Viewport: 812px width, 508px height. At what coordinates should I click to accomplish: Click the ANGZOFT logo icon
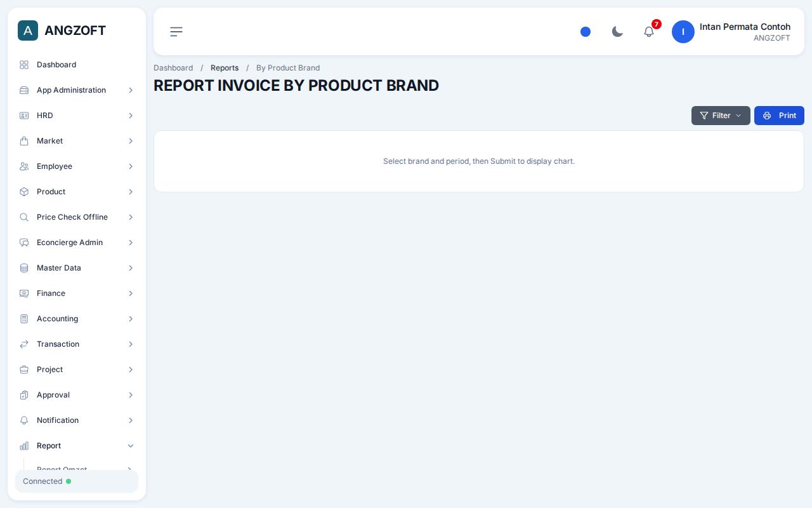[x=28, y=30]
